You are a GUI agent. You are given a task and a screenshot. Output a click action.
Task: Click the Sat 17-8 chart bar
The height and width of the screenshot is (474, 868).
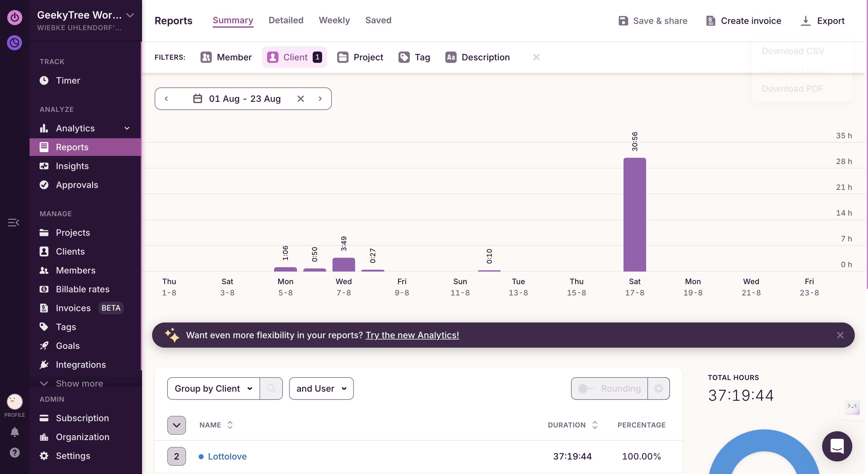tap(635, 214)
